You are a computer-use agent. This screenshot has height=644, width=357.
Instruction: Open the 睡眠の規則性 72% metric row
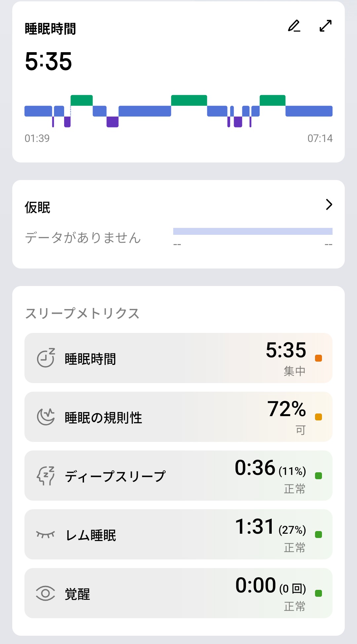(x=178, y=417)
